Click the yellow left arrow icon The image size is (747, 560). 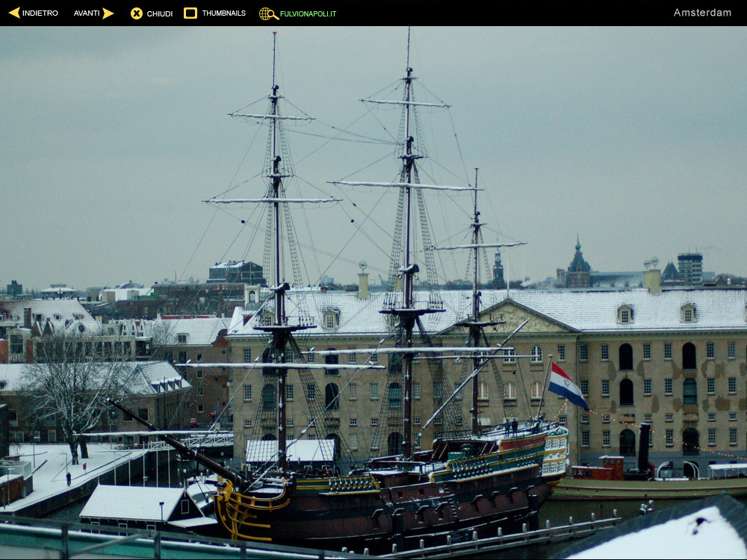(x=14, y=13)
